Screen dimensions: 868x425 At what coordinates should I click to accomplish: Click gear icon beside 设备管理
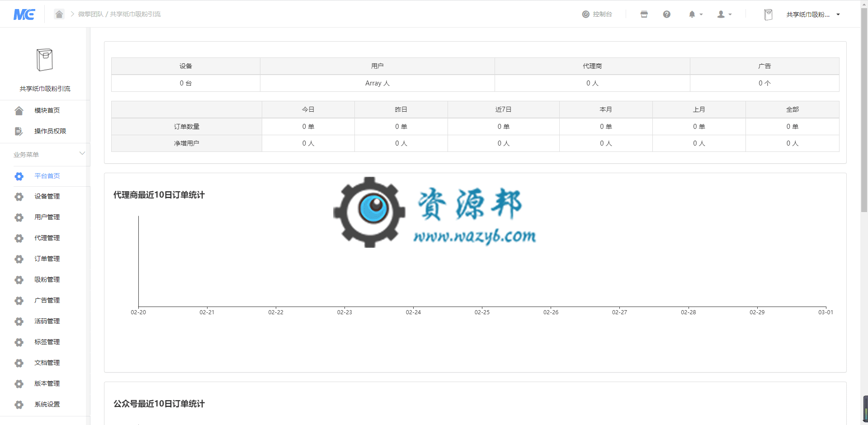19,197
